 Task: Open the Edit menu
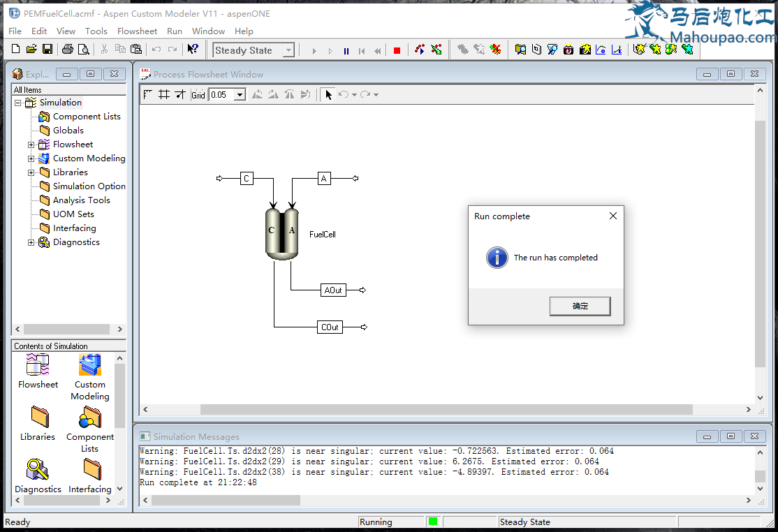pyautogui.click(x=38, y=31)
